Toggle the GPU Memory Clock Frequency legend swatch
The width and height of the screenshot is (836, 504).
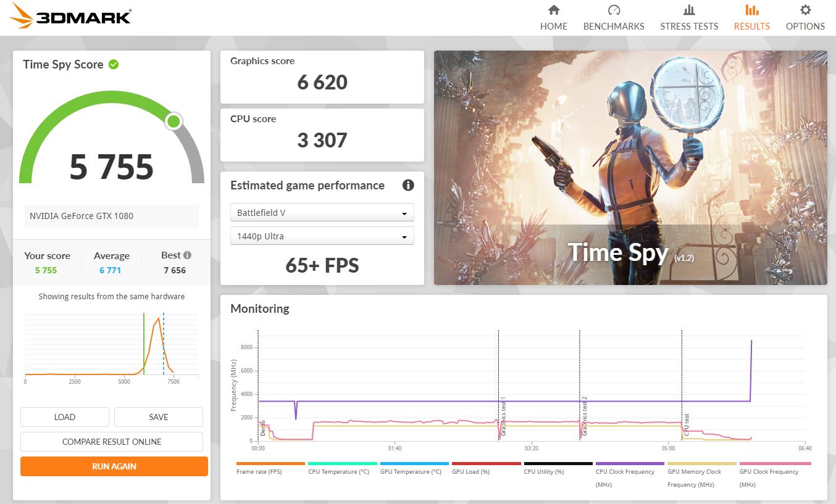point(703,463)
